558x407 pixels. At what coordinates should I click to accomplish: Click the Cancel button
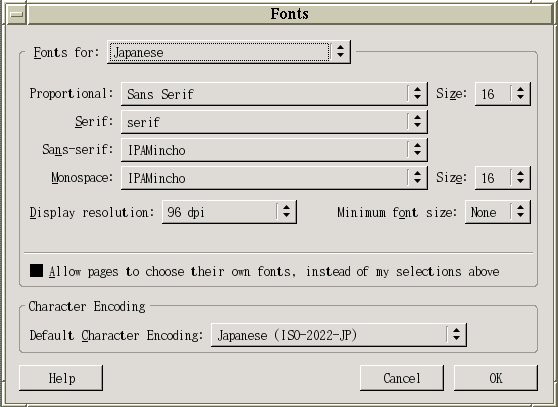pos(402,378)
